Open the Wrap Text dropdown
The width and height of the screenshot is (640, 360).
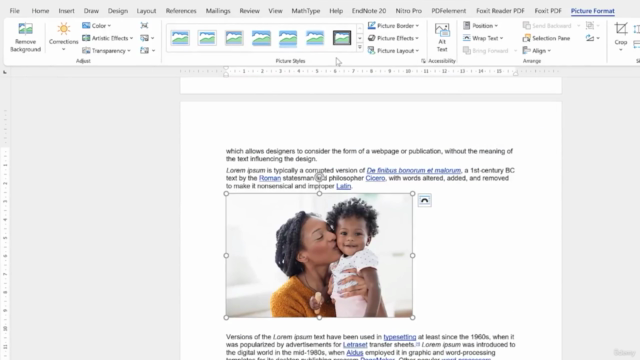click(483, 38)
